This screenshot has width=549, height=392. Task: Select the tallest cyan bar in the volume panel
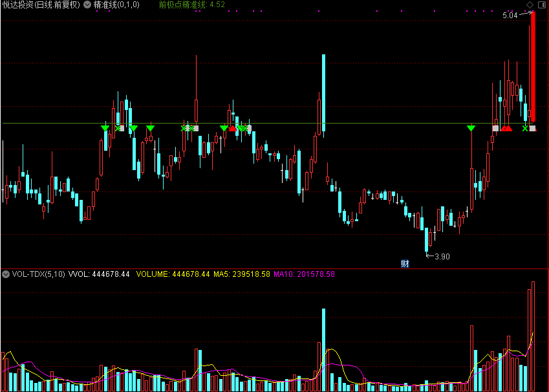point(323,350)
